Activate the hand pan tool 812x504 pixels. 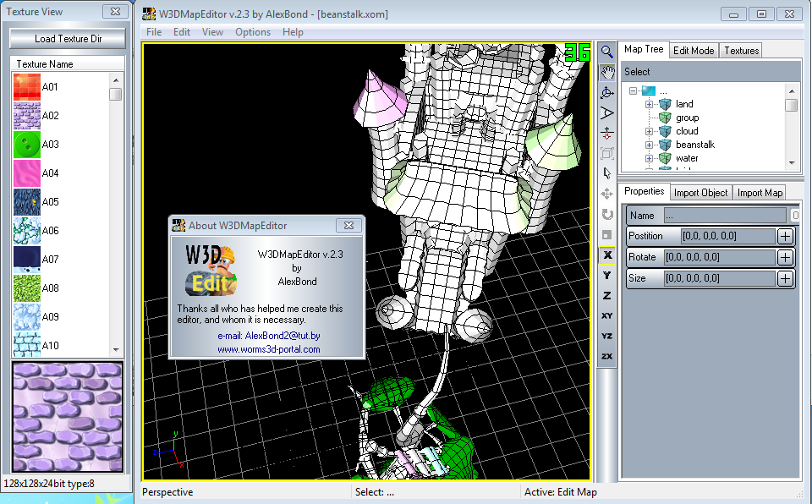[x=606, y=72]
